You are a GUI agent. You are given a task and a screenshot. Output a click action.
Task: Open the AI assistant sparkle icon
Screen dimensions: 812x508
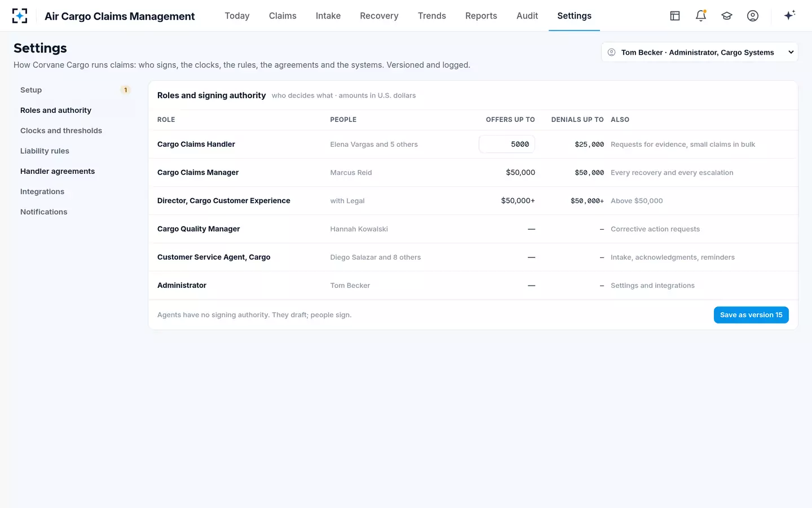click(x=789, y=15)
